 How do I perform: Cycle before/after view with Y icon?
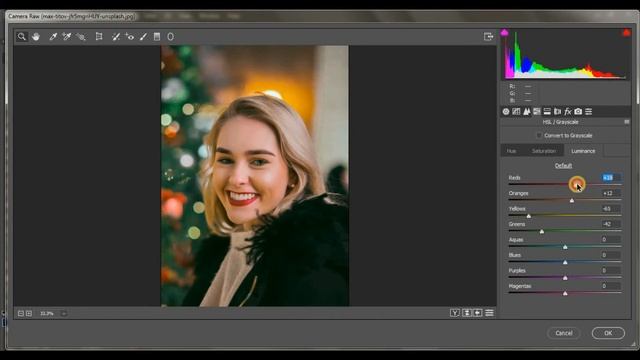pos(455,313)
